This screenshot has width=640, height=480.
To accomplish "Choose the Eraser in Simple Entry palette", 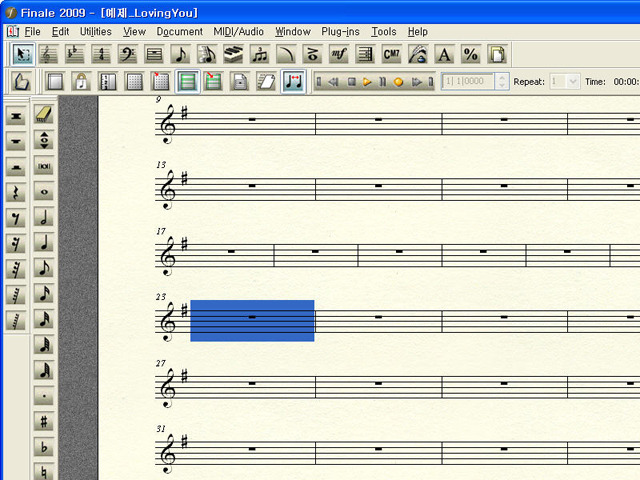I will [x=44, y=115].
